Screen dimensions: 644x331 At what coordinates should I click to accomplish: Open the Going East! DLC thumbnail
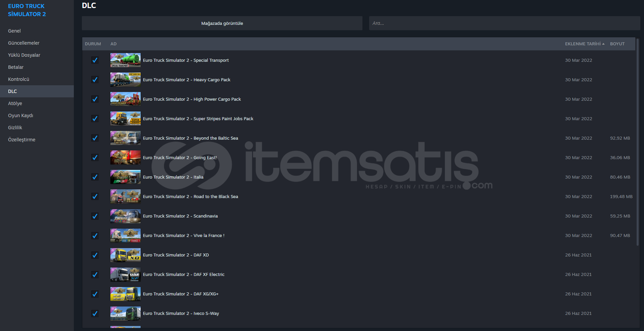126,157
